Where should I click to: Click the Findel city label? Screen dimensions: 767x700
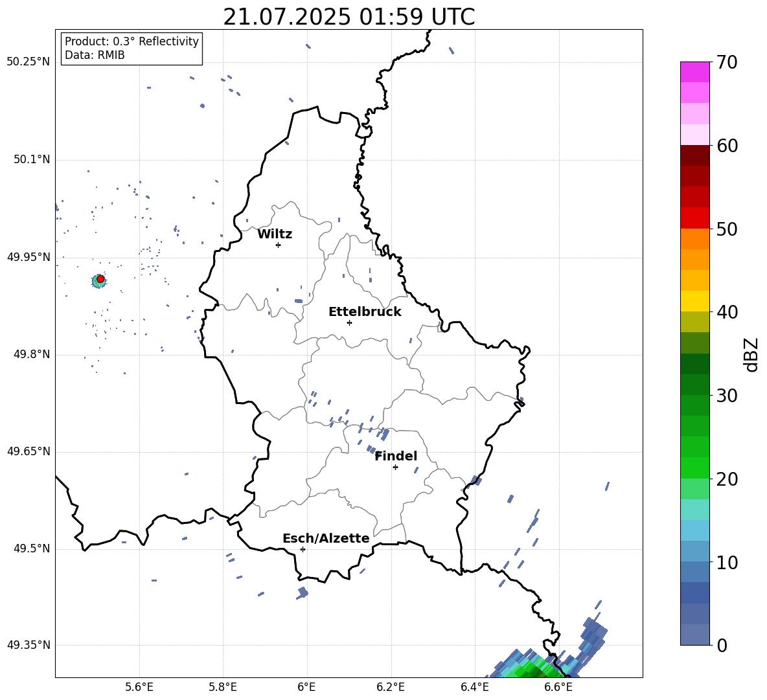[x=396, y=456]
